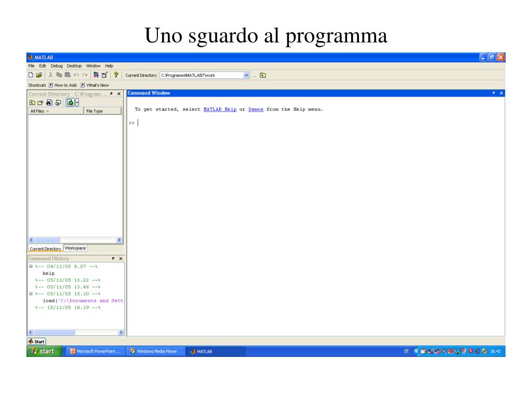
Task: Click the New folder icon in Current Directory panel
Action: tap(41, 102)
